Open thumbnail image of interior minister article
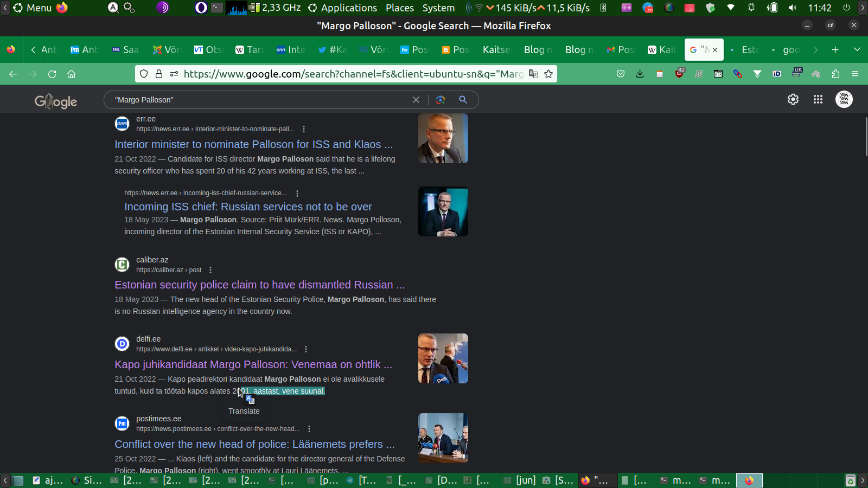This screenshot has width=868, height=488. tap(443, 138)
